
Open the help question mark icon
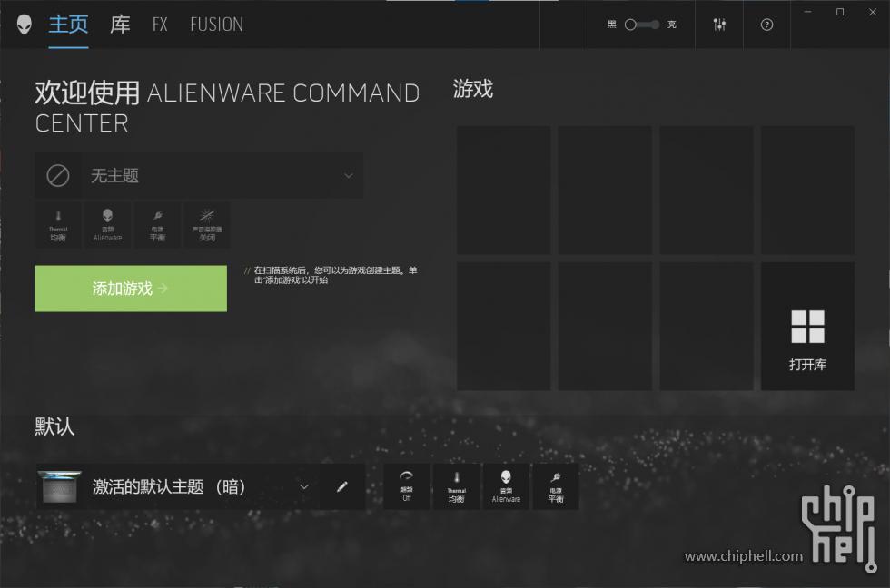pyautogui.click(x=766, y=24)
